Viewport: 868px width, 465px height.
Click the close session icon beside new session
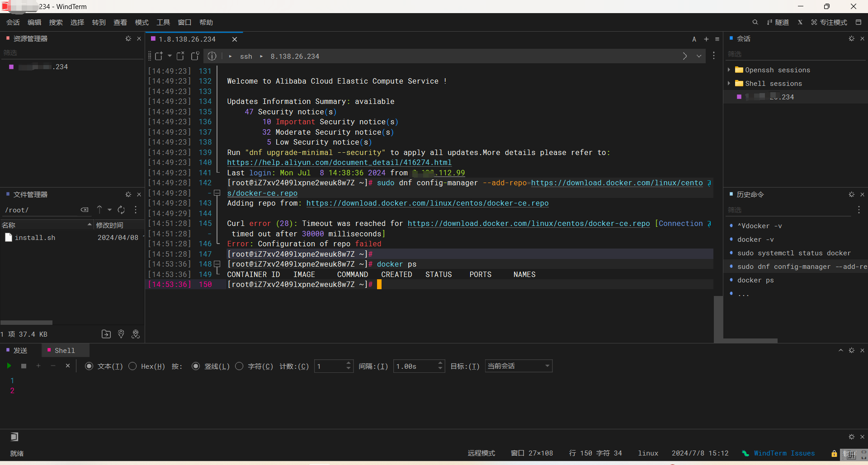(180, 56)
